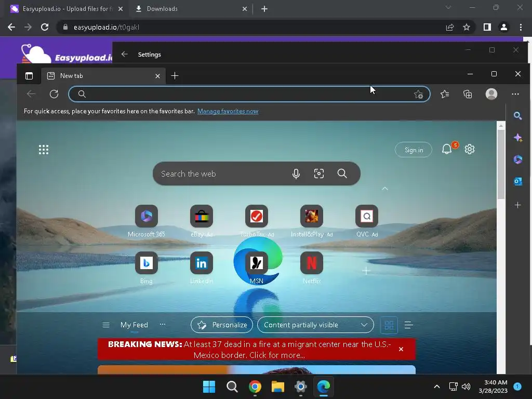This screenshot has height=399, width=532.
Task: Open Edge Collections icon
Action: pos(468,94)
